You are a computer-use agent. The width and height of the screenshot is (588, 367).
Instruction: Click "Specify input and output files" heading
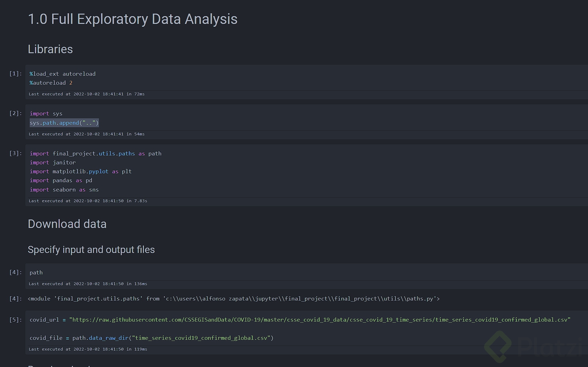coord(91,250)
